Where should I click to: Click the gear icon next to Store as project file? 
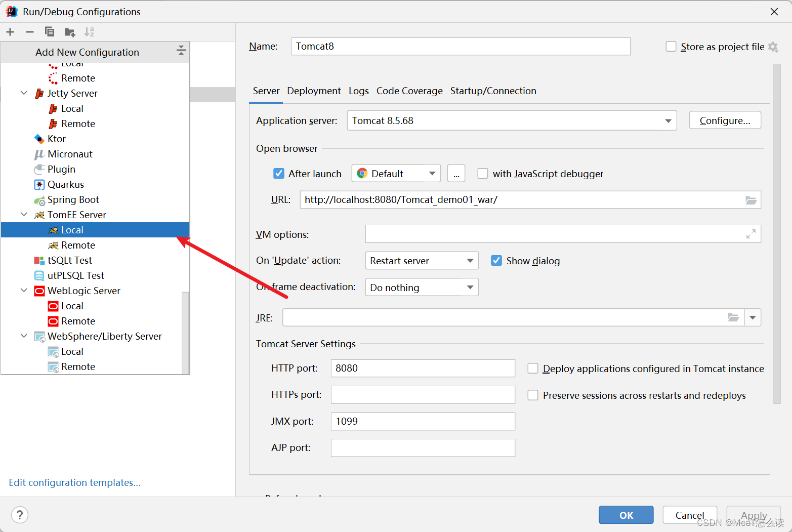(x=773, y=47)
